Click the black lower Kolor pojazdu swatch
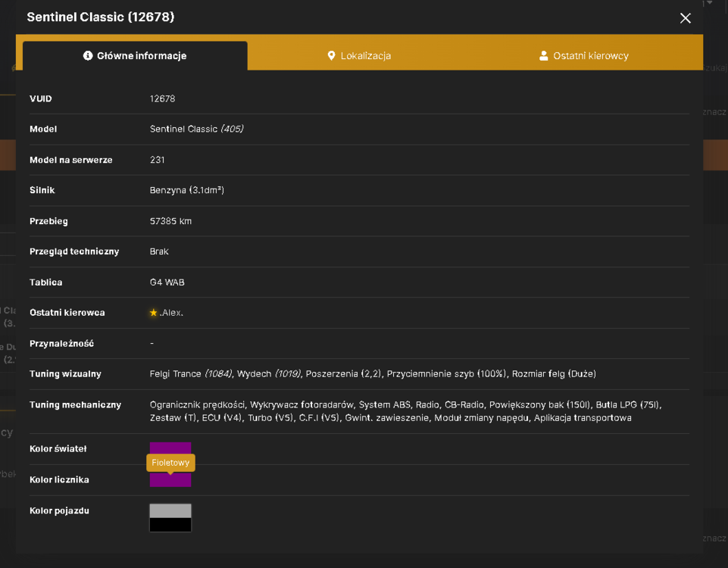This screenshot has width=728, height=568. point(170,525)
